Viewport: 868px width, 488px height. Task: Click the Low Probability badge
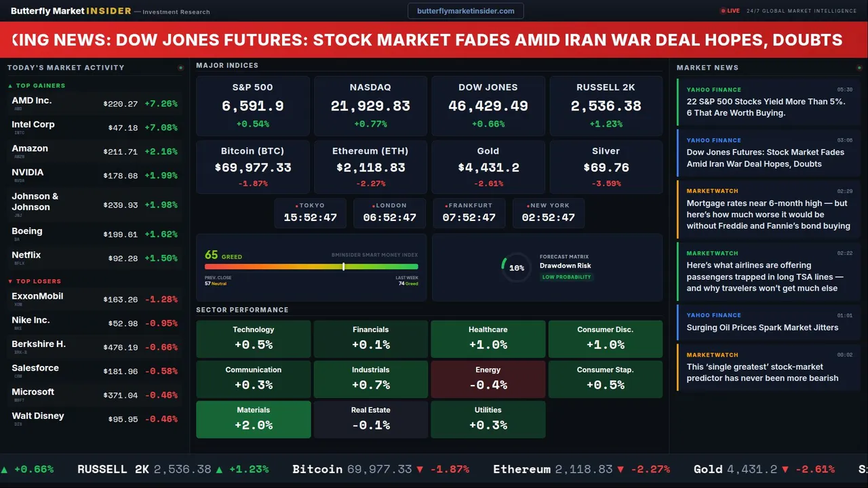point(566,277)
